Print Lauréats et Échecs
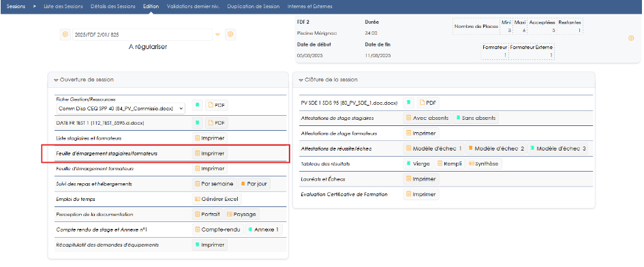This screenshot has width=644, height=267. click(421, 178)
